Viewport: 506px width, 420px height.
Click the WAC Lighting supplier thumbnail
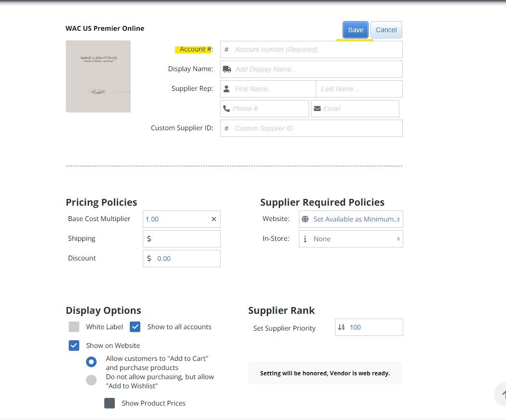coord(98,76)
